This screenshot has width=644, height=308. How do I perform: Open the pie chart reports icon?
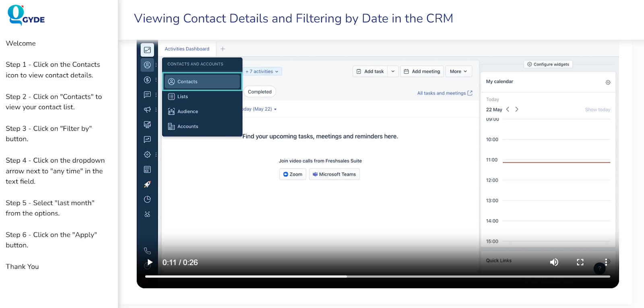[147, 199]
